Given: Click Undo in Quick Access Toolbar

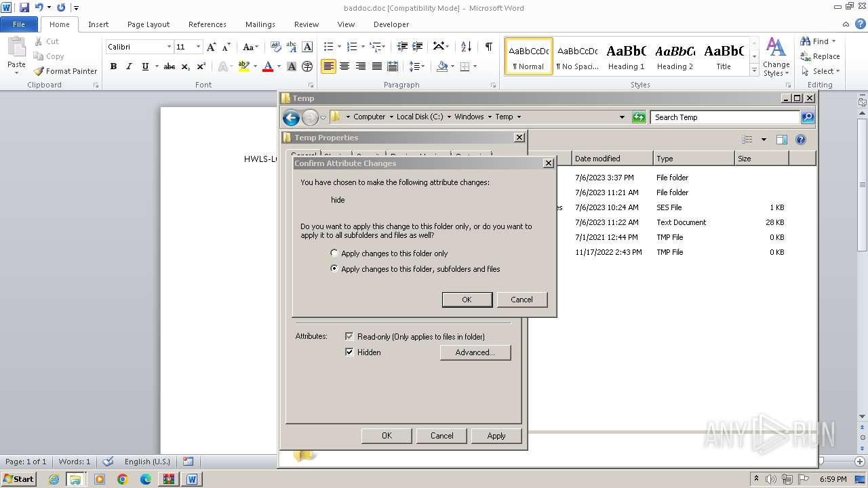Looking at the screenshot, I should coord(39,7).
